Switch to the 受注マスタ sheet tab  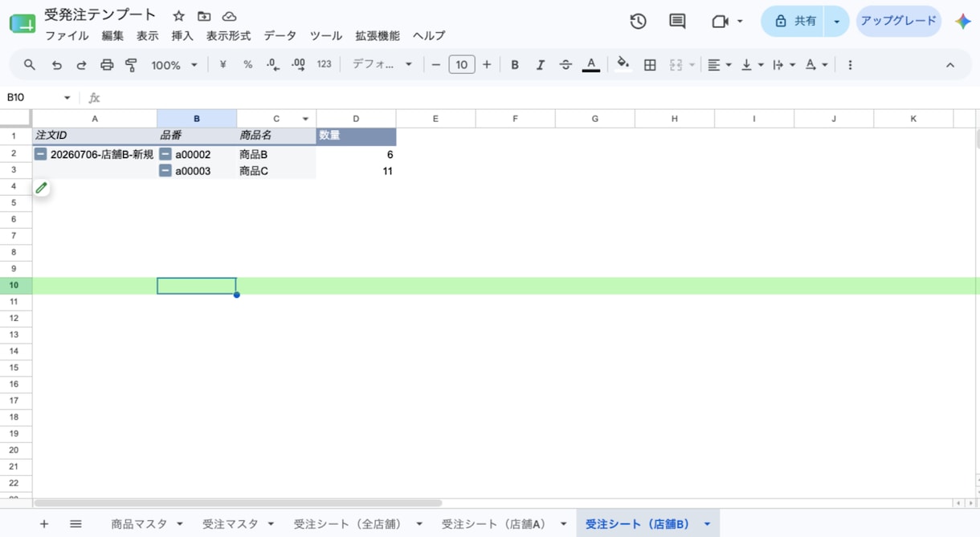point(231,524)
